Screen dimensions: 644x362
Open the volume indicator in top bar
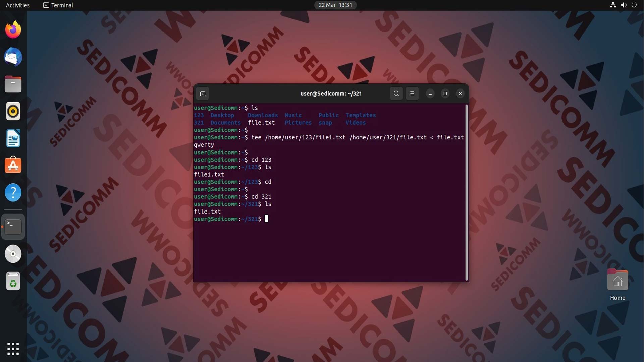click(x=624, y=5)
